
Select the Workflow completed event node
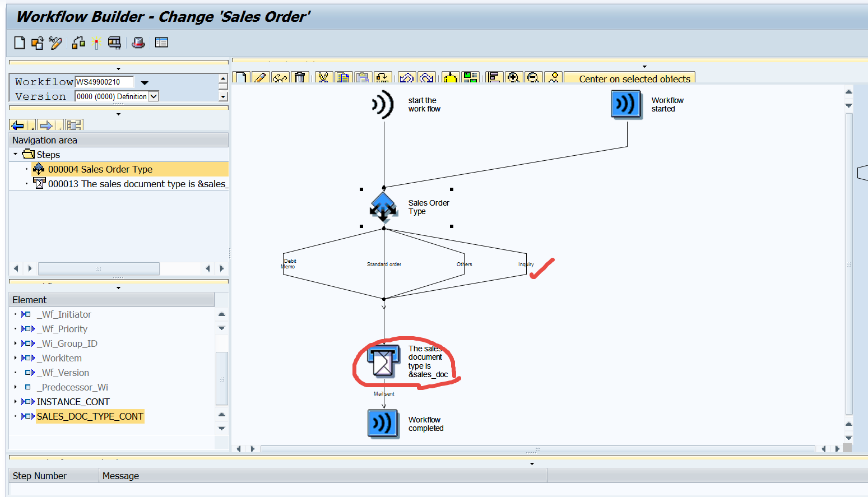point(383,424)
